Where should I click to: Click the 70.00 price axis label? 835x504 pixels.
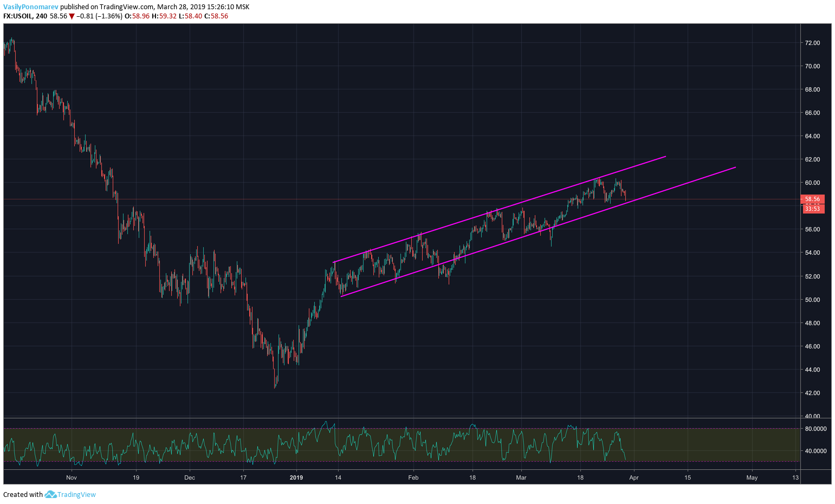tap(812, 66)
